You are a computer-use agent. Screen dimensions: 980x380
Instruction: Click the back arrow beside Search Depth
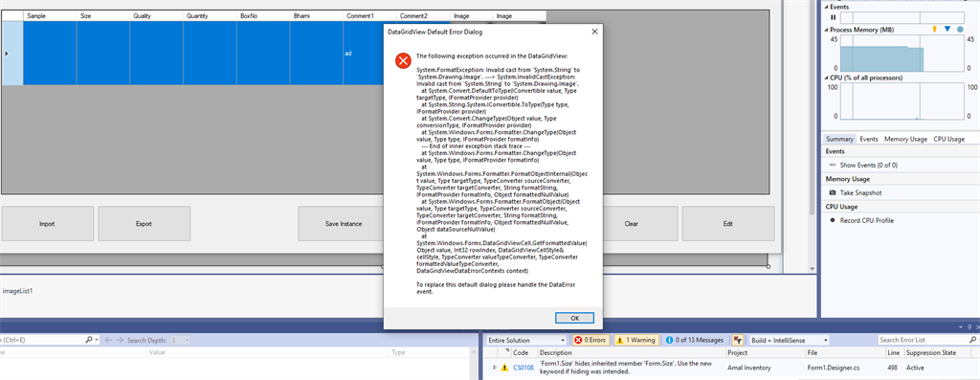[109, 340]
